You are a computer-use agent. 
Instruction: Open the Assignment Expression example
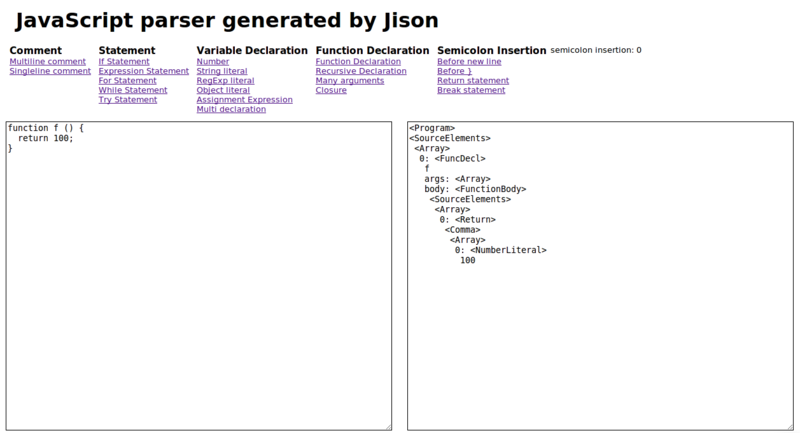coord(245,100)
